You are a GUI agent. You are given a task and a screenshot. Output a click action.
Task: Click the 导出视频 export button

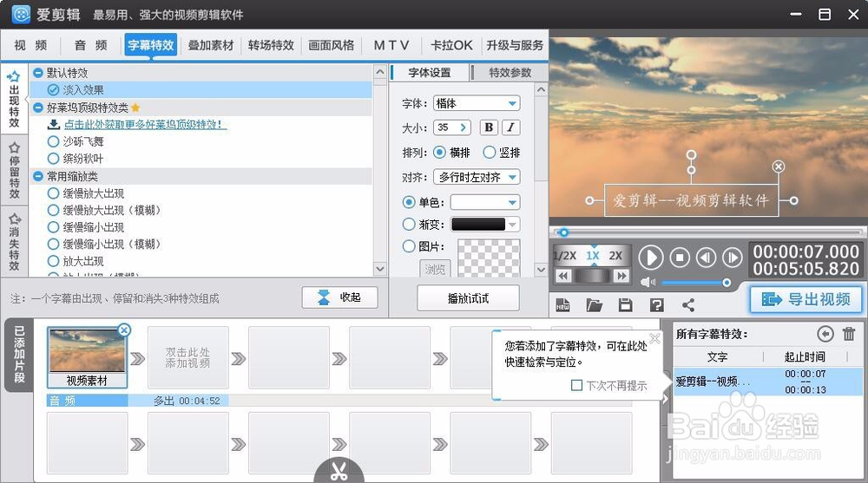[806, 299]
